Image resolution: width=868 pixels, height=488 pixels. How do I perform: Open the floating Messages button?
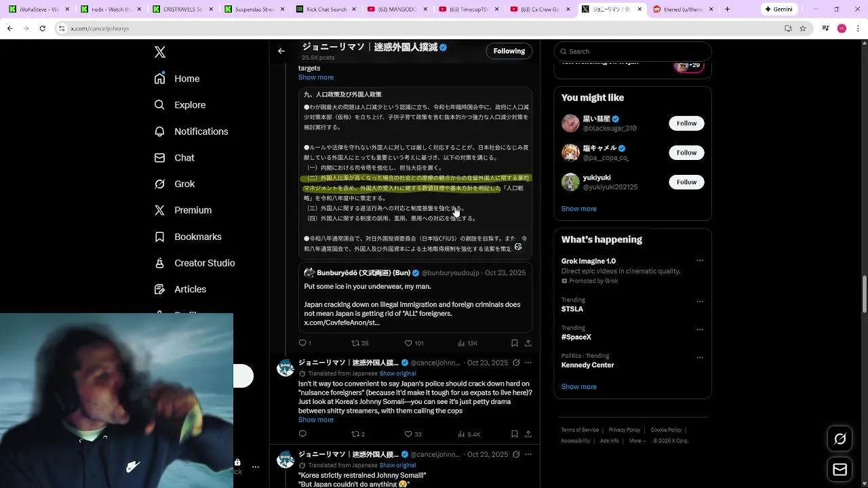tap(840, 469)
